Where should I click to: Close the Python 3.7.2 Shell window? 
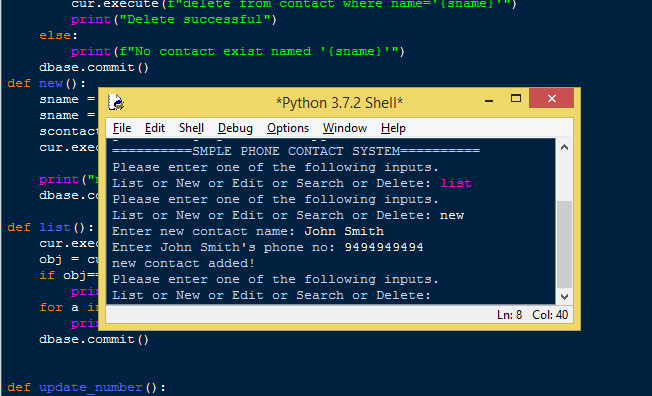point(551,99)
